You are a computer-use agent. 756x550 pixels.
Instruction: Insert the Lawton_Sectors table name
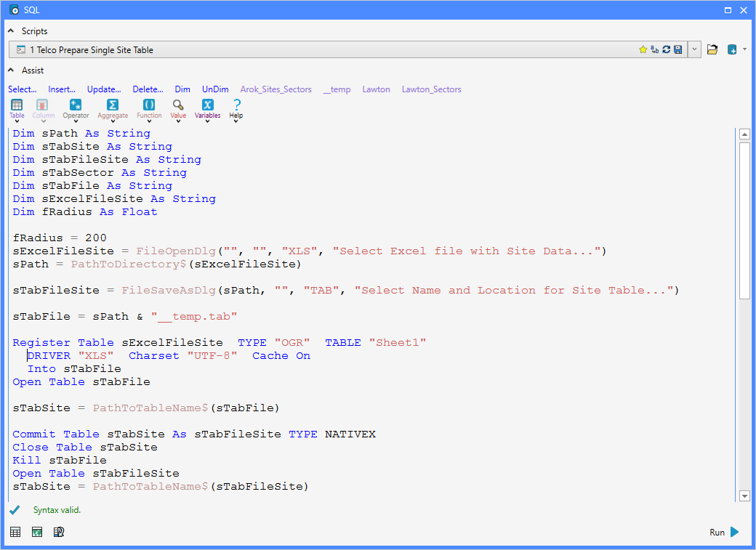(x=432, y=89)
